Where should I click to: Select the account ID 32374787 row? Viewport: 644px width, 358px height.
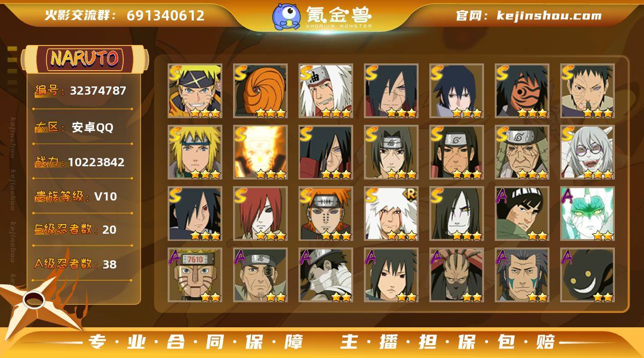[x=81, y=91]
